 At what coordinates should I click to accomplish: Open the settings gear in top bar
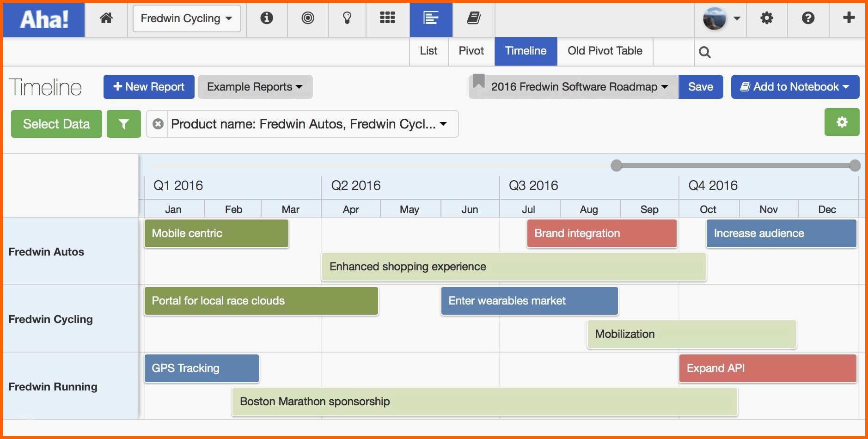(767, 18)
